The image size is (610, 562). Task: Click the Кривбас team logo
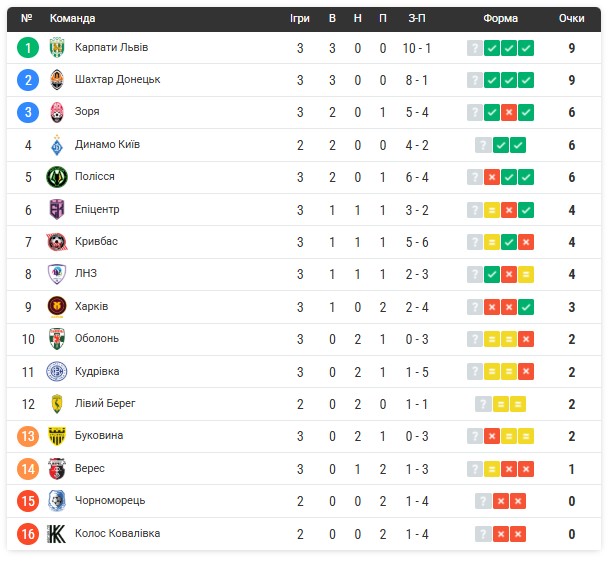(x=57, y=242)
